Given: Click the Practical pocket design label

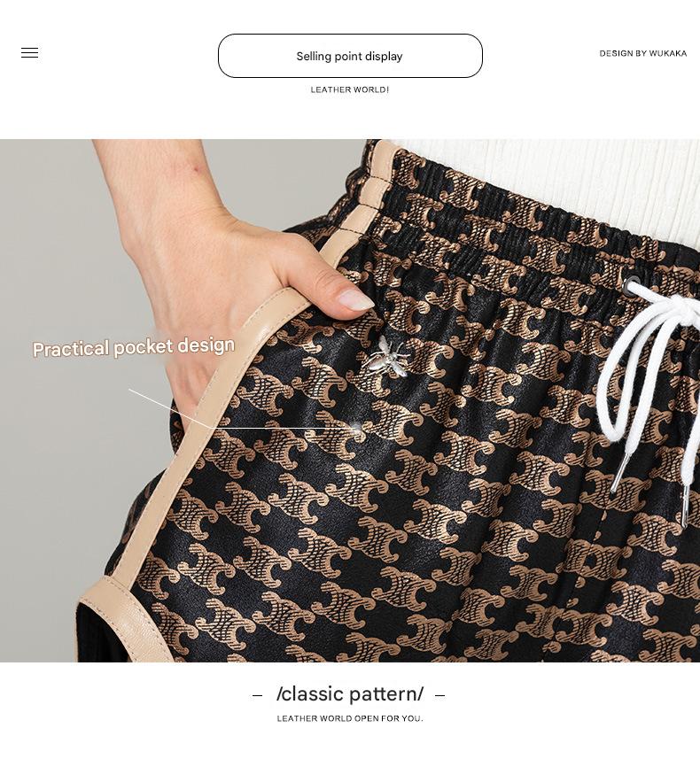Looking at the screenshot, I should [x=134, y=347].
